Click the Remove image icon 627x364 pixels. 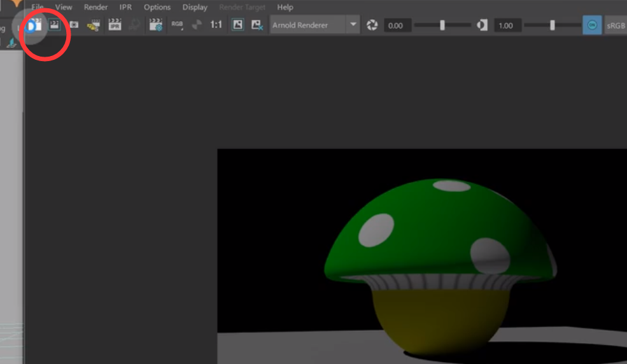[257, 25]
